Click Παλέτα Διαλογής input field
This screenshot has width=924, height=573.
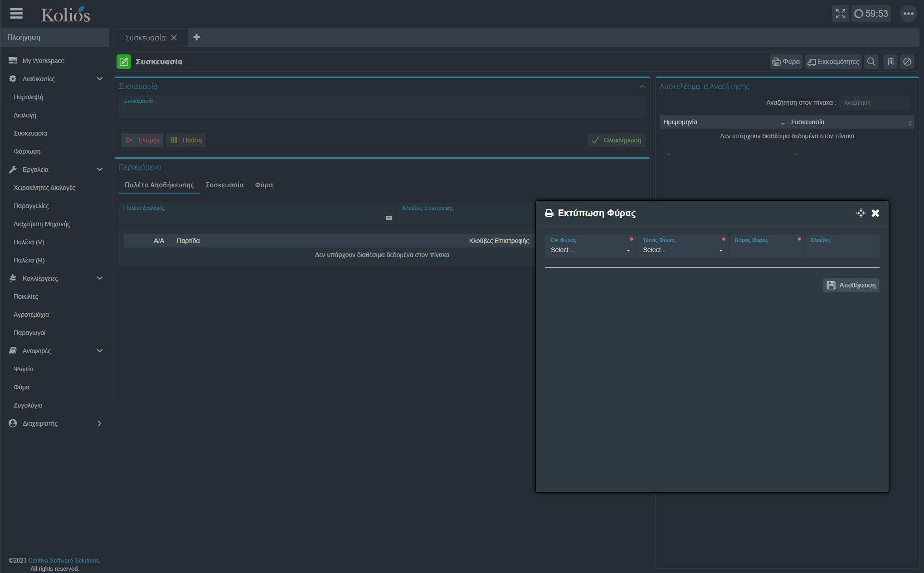pos(250,214)
